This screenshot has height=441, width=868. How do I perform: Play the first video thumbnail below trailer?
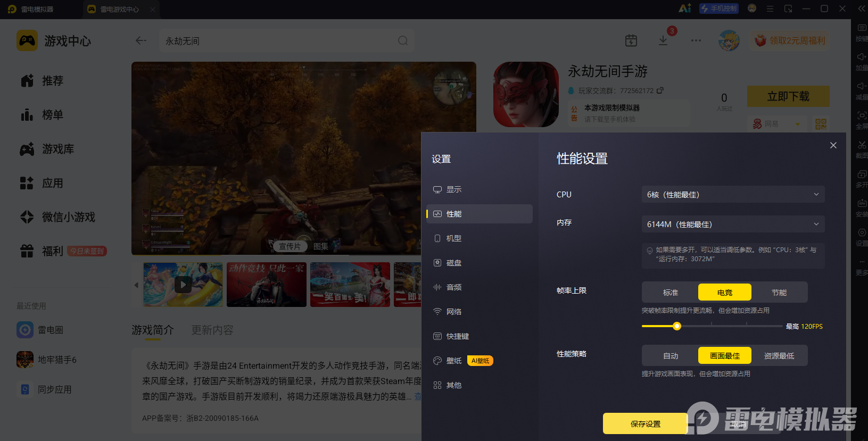tap(183, 284)
